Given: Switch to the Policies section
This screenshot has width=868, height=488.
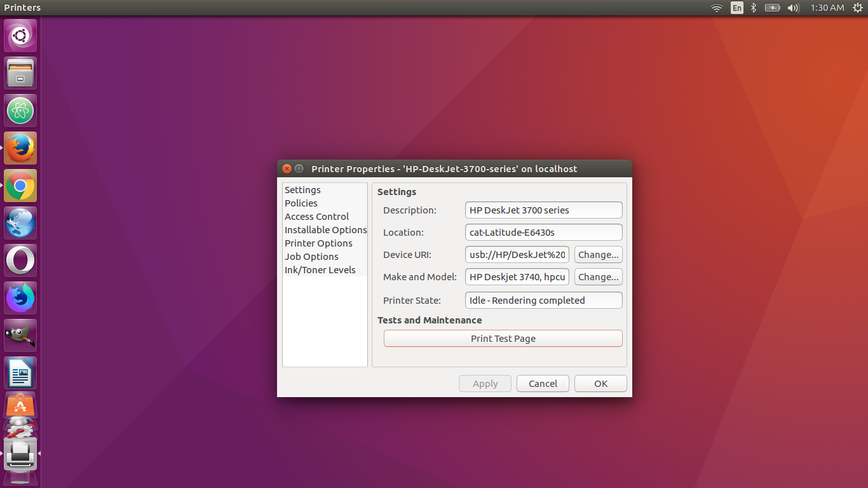Looking at the screenshot, I should click(325, 203).
